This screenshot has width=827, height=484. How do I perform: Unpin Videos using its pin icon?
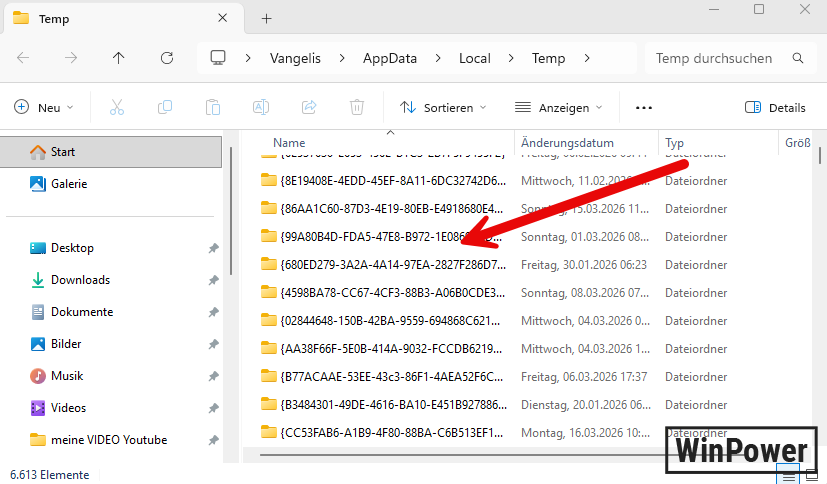click(213, 409)
